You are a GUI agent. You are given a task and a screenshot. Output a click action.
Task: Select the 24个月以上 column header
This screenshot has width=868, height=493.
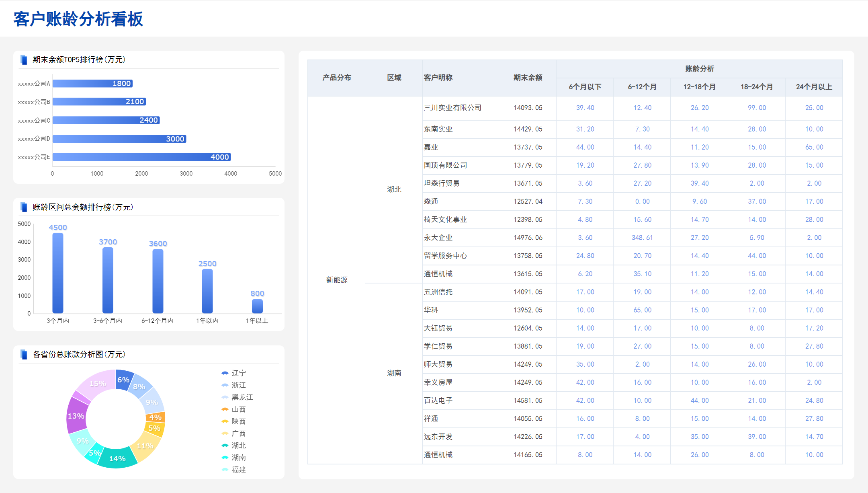pos(814,87)
